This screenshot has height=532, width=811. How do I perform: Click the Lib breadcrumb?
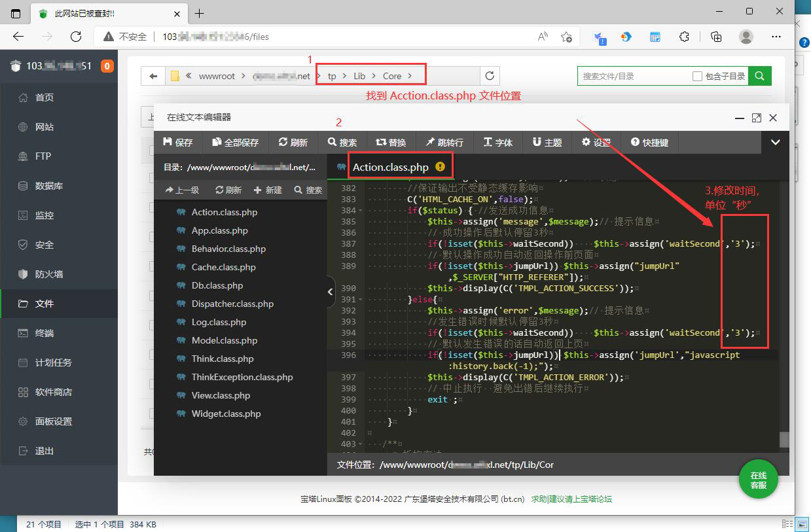click(359, 76)
